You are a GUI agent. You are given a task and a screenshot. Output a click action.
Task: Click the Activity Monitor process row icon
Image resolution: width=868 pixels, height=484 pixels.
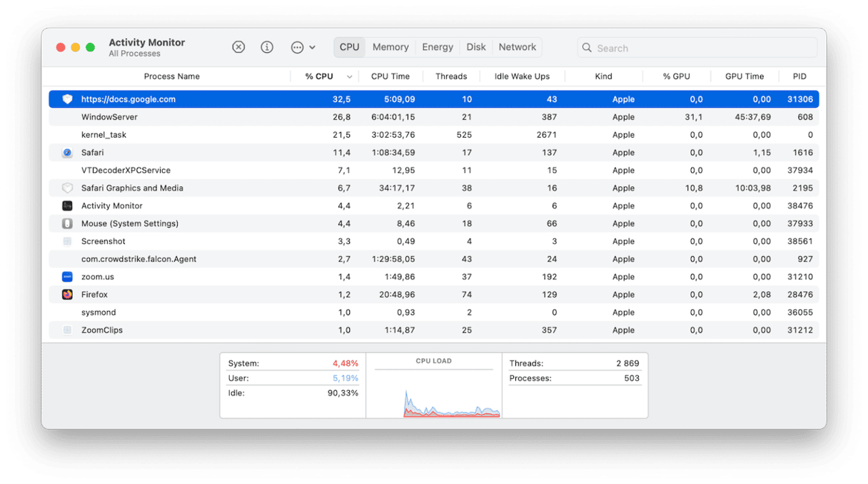pos(67,206)
